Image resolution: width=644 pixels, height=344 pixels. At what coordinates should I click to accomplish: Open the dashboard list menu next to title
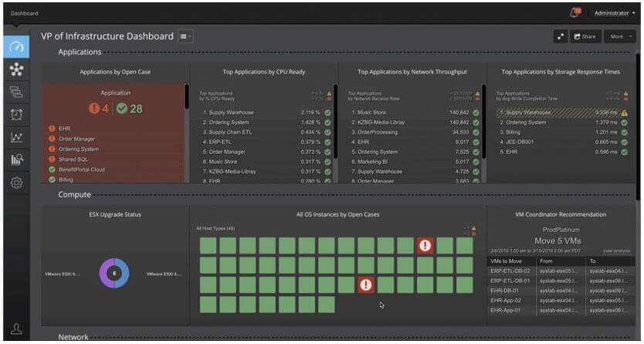[x=185, y=36]
